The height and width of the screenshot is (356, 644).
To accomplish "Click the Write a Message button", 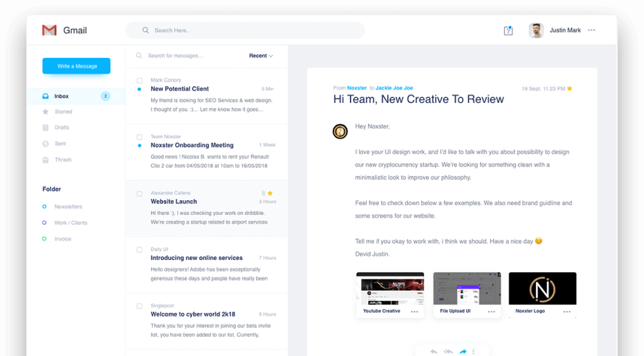I will [x=76, y=66].
